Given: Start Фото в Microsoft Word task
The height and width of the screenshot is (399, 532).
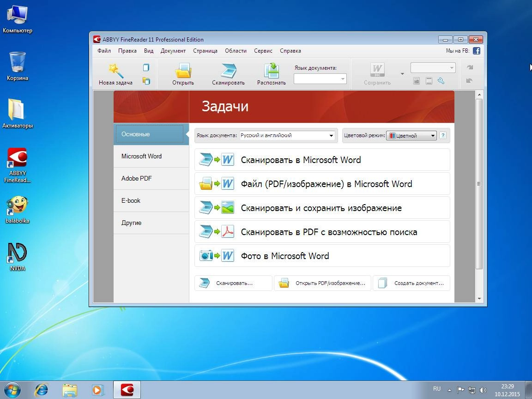Looking at the screenshot, I should tap(322, 256).
